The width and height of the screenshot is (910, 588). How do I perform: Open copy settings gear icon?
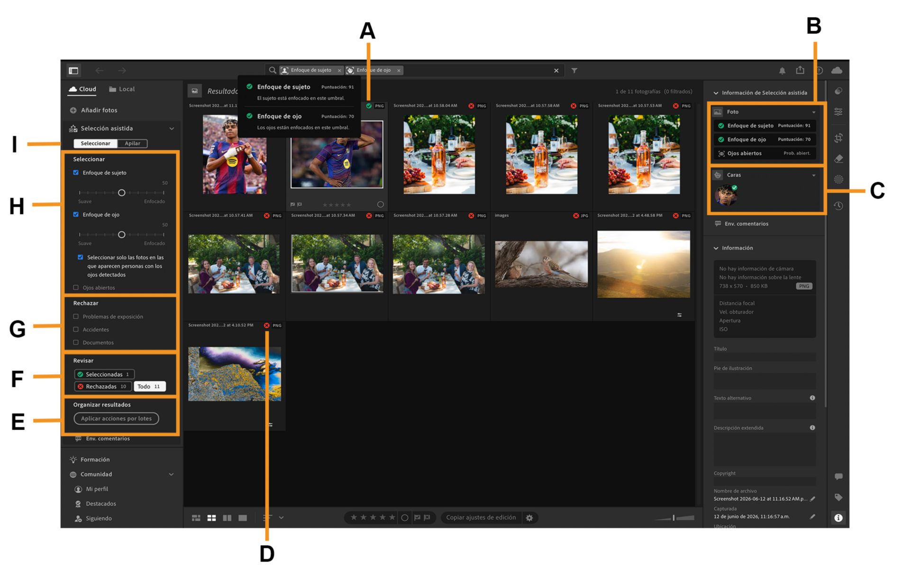529,518
